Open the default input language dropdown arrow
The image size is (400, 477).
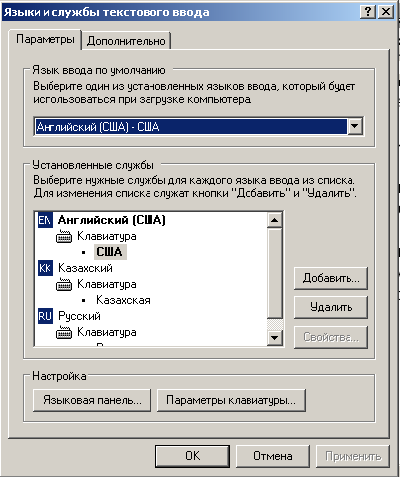(355, 127)
